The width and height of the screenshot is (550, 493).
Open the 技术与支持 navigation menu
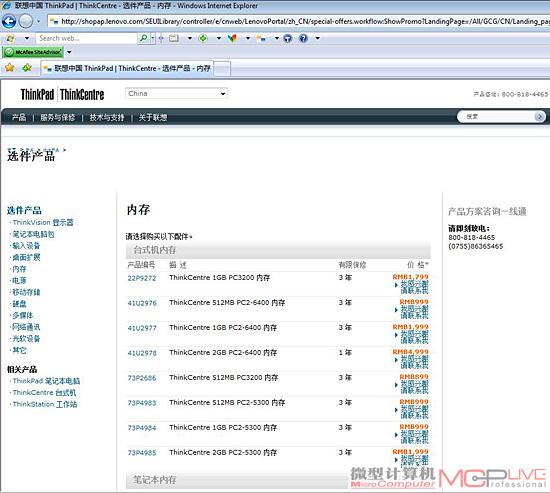pyautogui.click(x=107, y=117)
